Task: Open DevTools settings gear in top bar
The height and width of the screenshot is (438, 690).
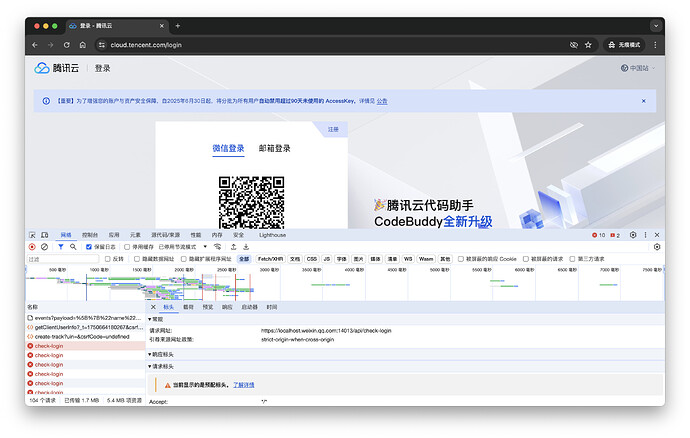Action: 633,235
